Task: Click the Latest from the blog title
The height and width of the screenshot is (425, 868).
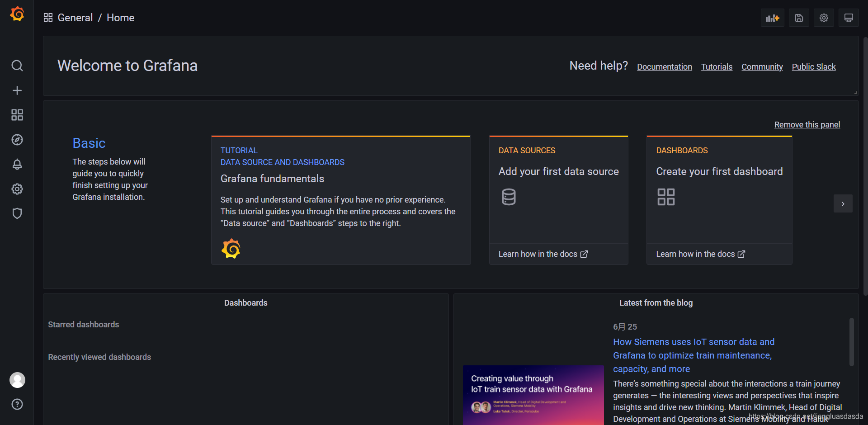Action: (x=656, y=303)
